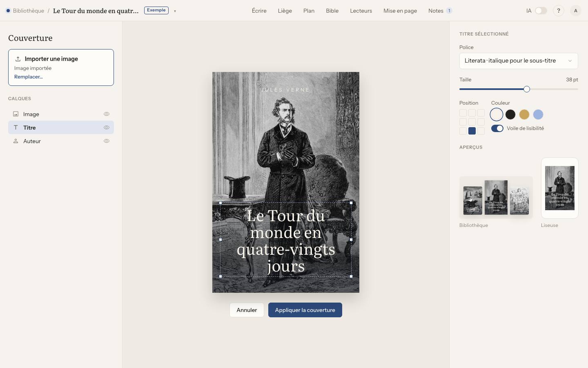Image resolution: width=588 pixels, height=368 pixels.
Task: Toggle the IA switch
Action: pyautogui.click(x=541, y=11)
